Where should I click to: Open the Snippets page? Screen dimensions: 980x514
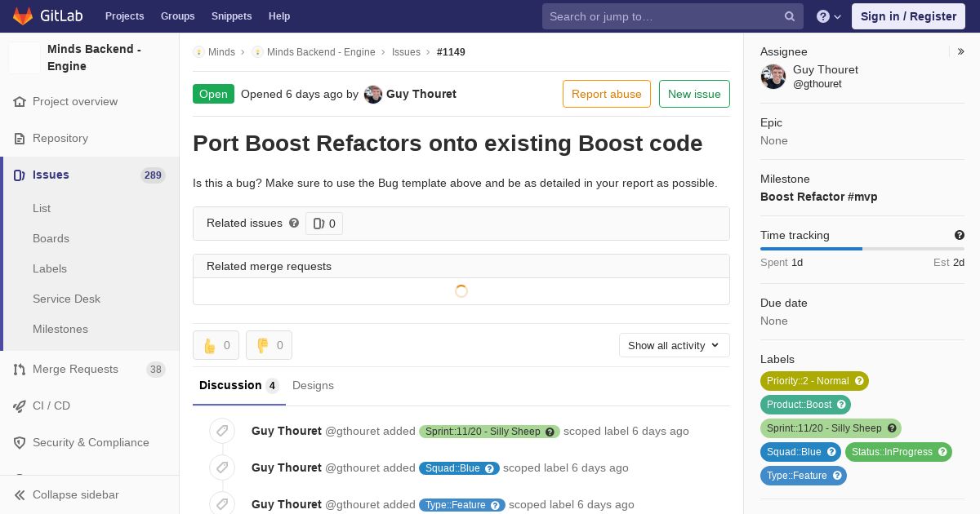coord(231,16)
